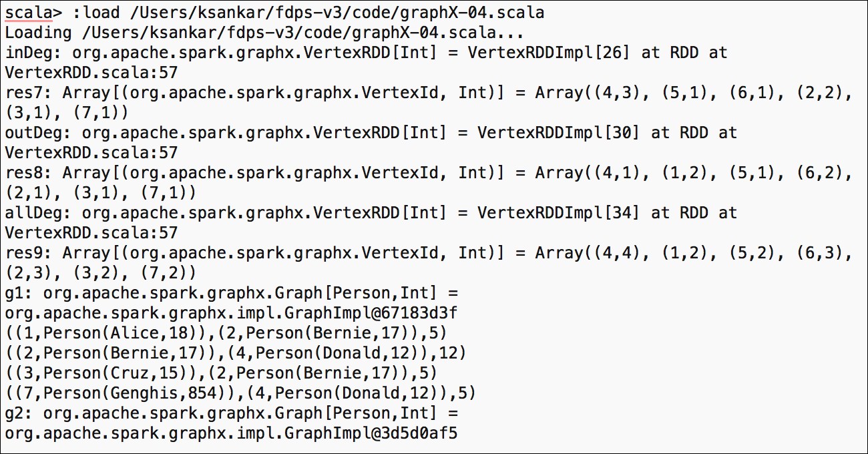Click the res8 array result label

(24, 172)
